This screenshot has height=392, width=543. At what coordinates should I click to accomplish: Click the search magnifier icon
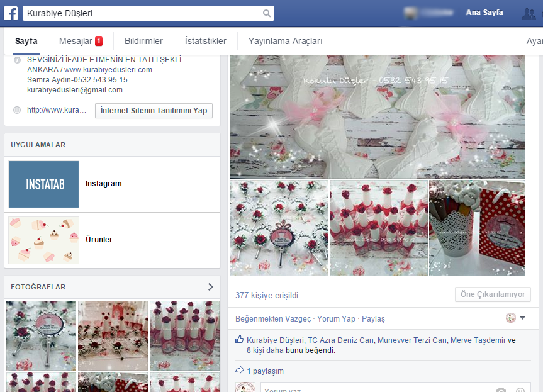[x=266, y=13]
